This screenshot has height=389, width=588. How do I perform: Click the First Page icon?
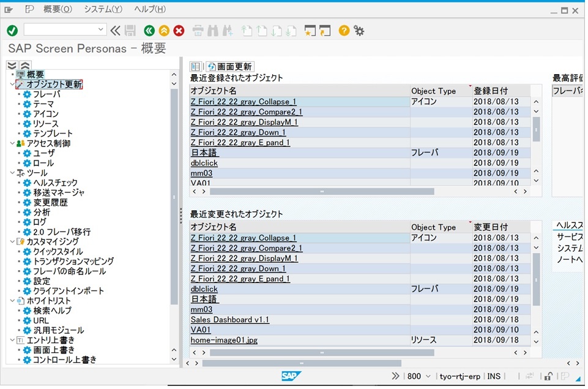(x=247, y=31)
